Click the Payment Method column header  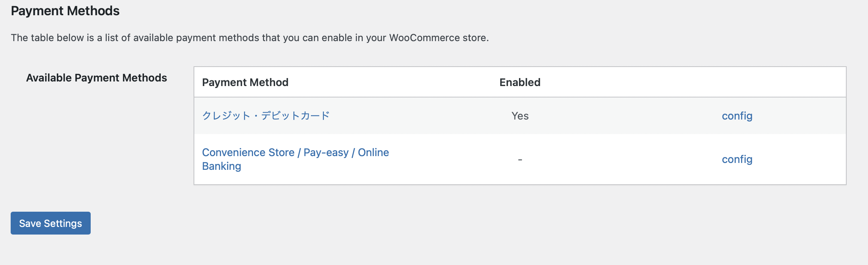(x=245, y=82)
